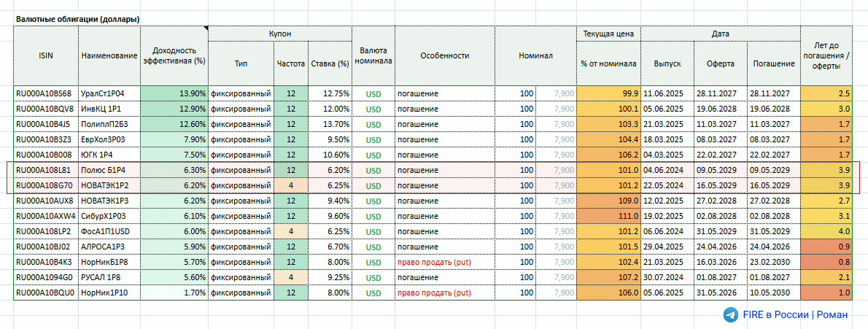Select the 'Погашение' sub-header cell
The width and height of the screenshot is (868, 329).
[774, 63]
